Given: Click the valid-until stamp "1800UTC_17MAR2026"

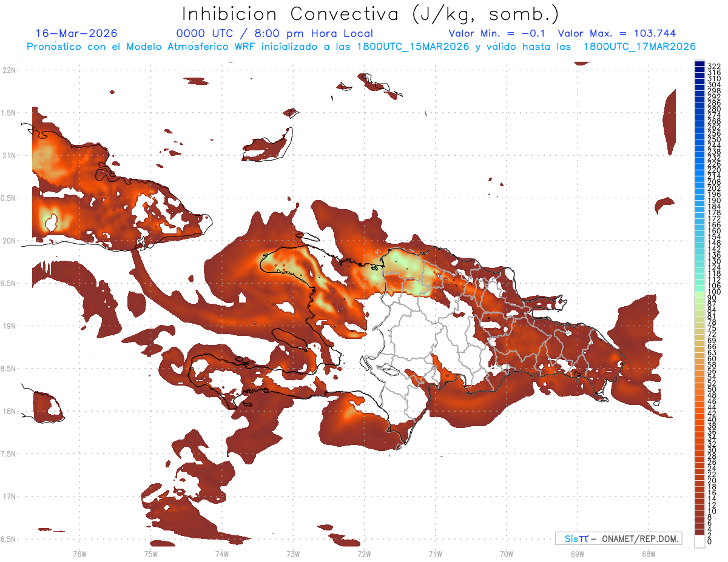Looking at the screenshot, I should pos(639,47).
